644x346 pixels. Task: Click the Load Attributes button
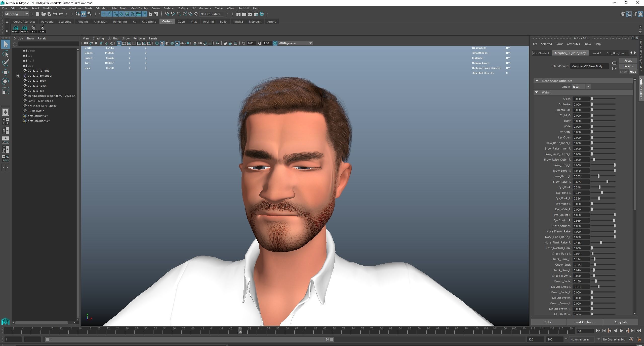click(584, 322)
